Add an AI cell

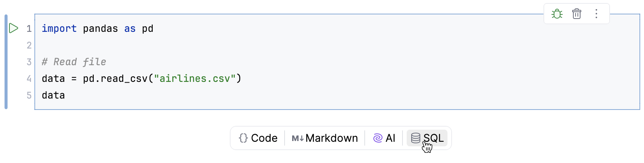click(384, 138)
